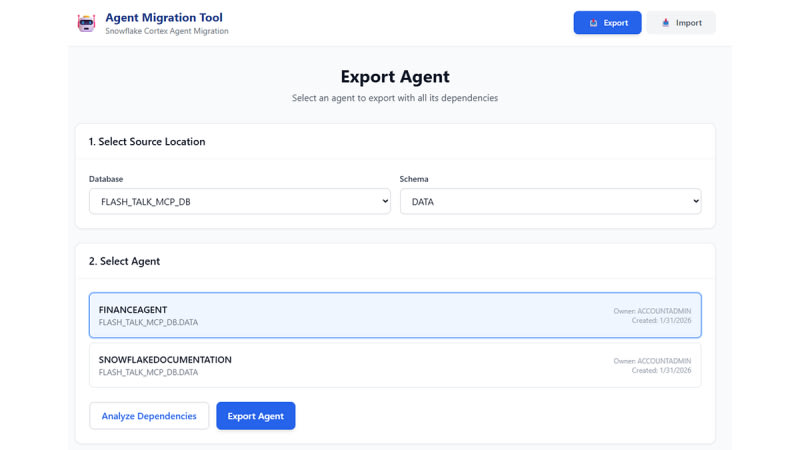
Task: Expand the Schema dropdown showing DATA
Action: pos(550,201)
